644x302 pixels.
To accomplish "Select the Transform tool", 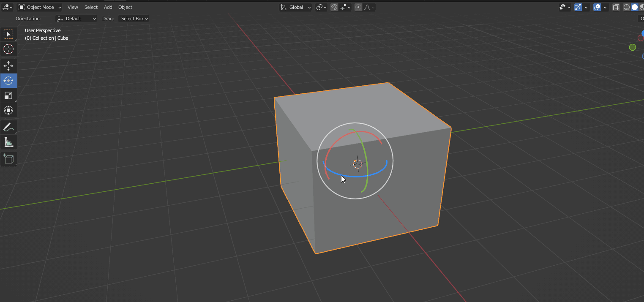I will (x=8, y=110).
